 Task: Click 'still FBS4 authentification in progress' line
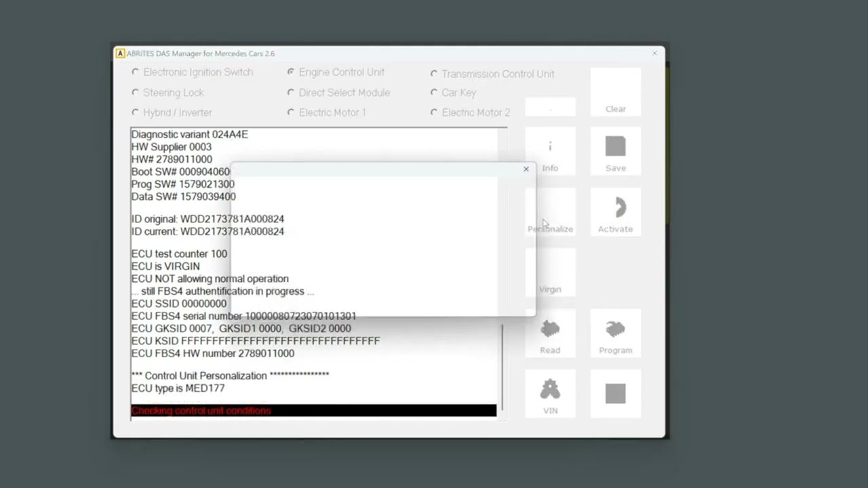tap(223, 291)
